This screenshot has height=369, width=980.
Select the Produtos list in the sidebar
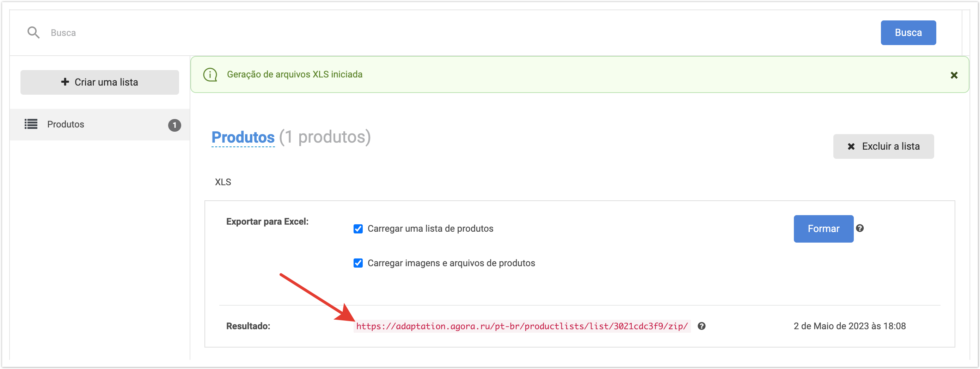pyautogui.click(x=66, y=124)
